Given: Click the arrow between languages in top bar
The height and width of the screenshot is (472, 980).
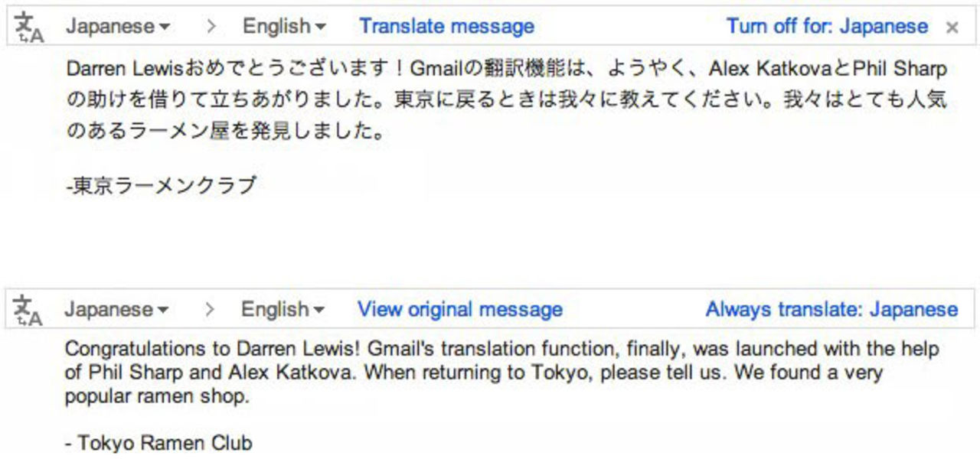Looking at the screenshot, I should pos(211,27).
